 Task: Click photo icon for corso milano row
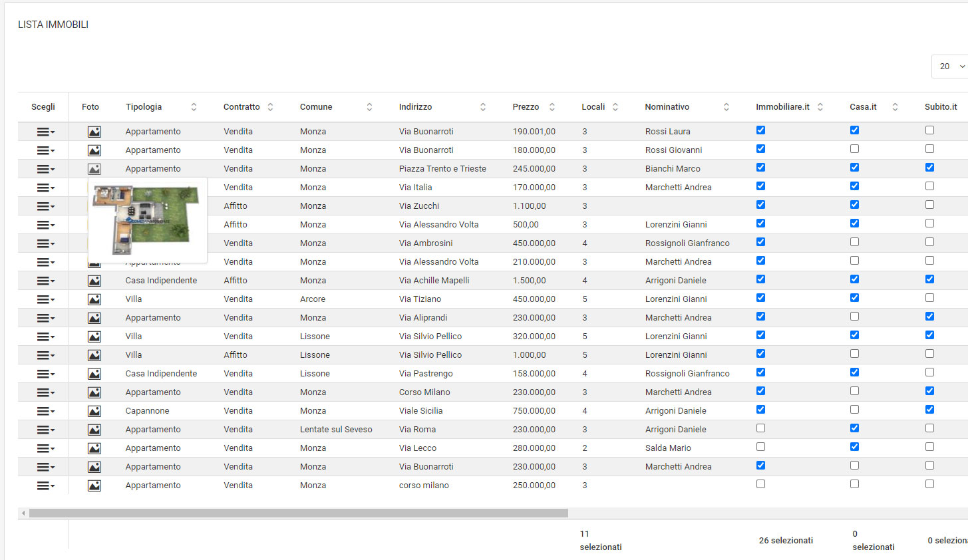94,486
